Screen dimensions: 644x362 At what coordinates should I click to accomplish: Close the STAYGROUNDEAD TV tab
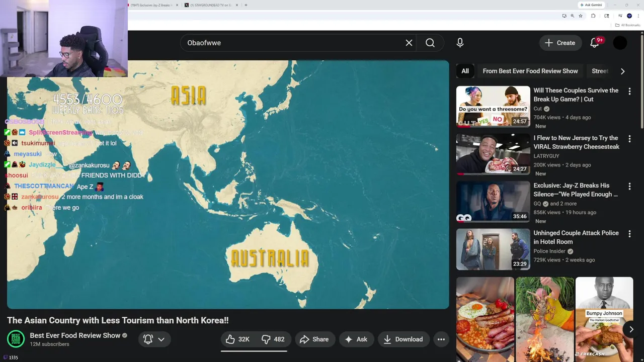[x=236, y=5]
